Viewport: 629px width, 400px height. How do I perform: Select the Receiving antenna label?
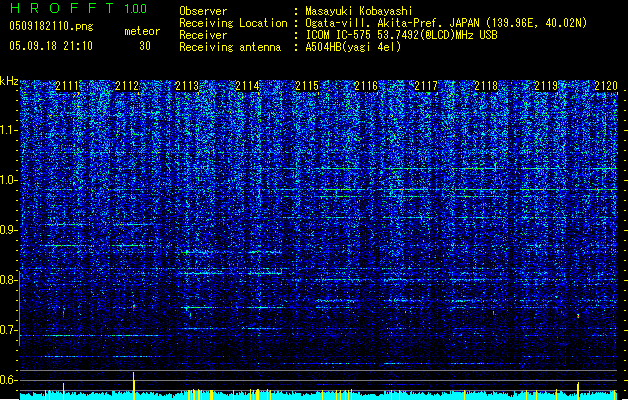[x=230, y=47]
